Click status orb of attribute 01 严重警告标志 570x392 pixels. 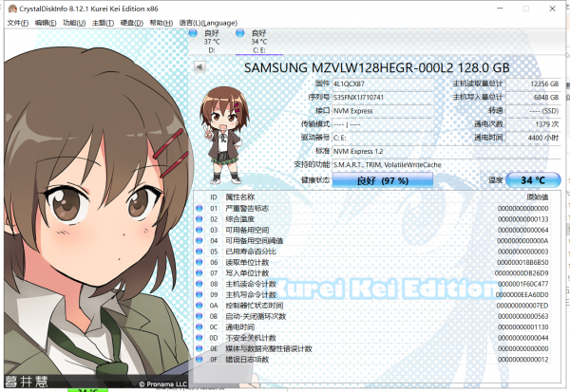[x=199, y=208]
